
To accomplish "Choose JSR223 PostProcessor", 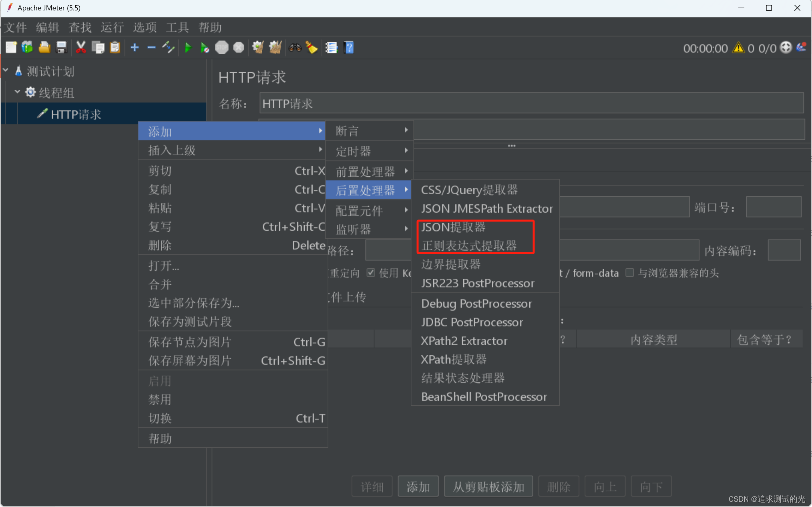I will click(485, 283).
